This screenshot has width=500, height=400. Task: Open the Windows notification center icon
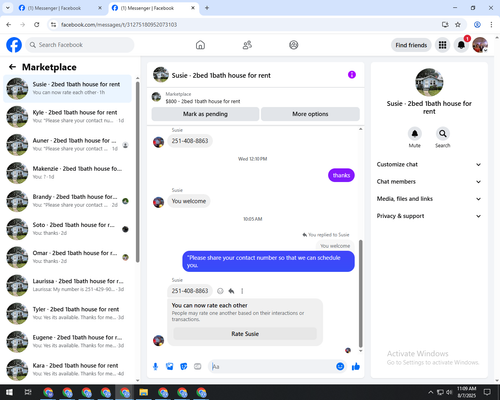pos(487,392)
